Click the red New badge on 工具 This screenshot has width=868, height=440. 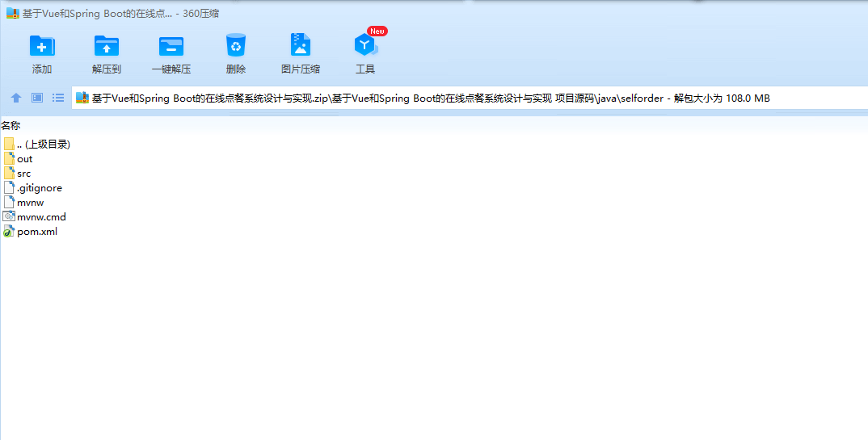[377, 31]
